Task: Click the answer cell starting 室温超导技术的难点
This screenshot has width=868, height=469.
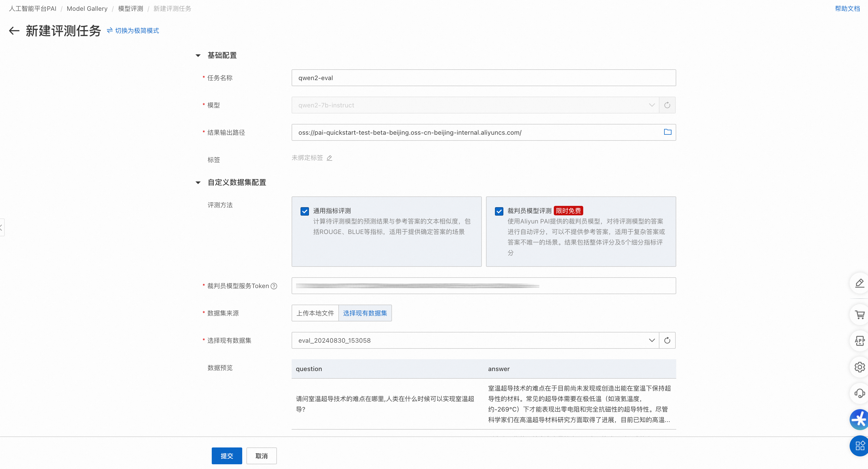Action: tap(579, 404)
